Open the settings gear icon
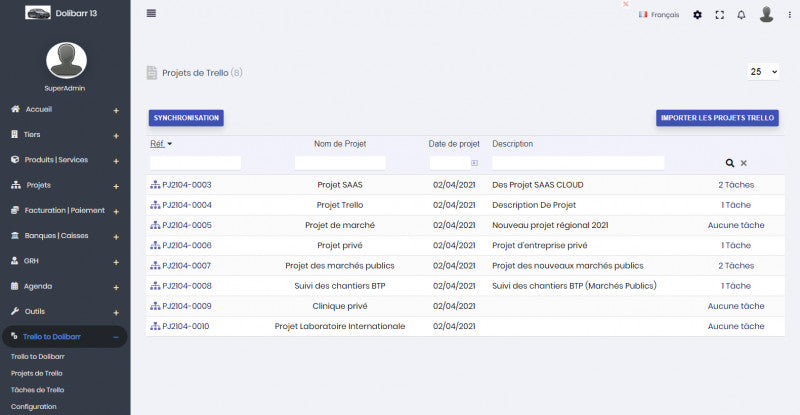Viewport: 800px width, 415px height. pos(697,15)
